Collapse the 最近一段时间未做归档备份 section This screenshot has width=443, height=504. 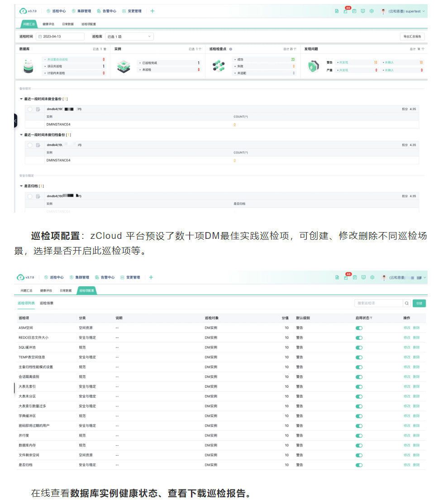pos(21,135)
